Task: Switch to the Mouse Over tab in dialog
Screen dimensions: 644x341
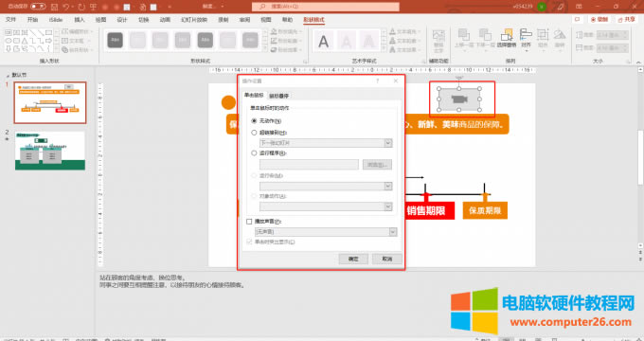Action: point(278,96)
